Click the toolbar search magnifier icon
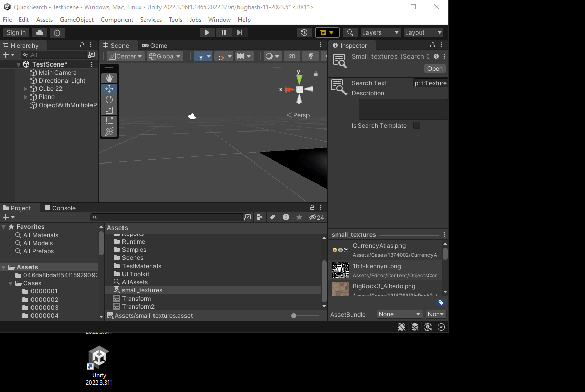Viewport: 585px width, 392px height. [x=350, y=32]
